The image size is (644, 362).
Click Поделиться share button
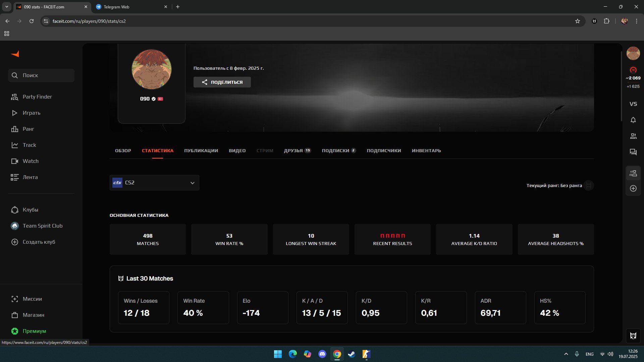click(x=222, y=82)
